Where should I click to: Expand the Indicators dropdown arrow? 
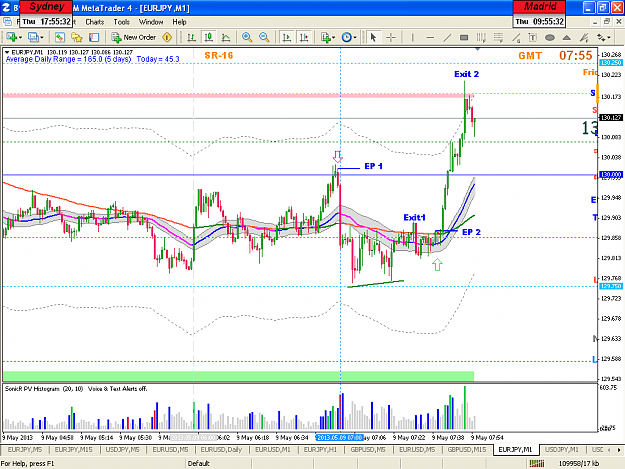[333, 37]
